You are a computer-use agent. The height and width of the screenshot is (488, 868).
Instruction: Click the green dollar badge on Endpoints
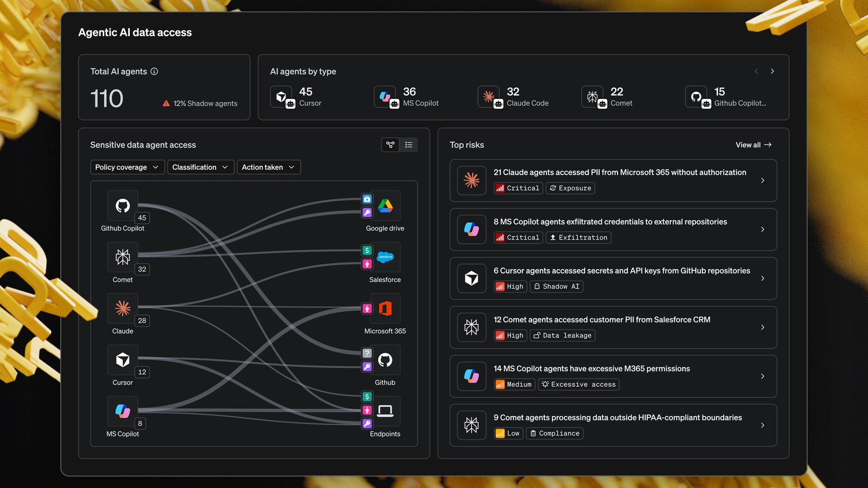click(x=367, y=397)
